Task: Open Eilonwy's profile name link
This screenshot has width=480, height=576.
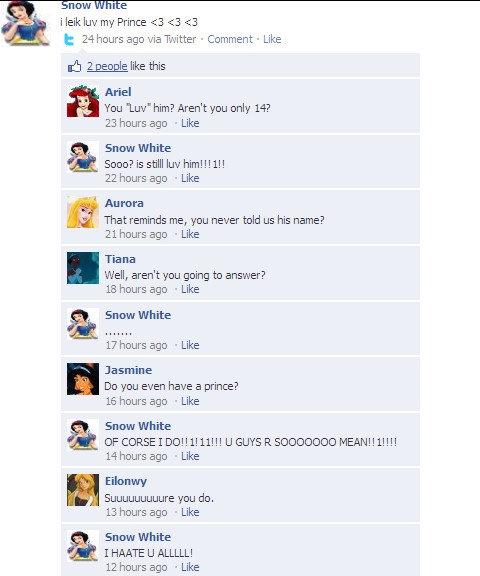Action: (x=126, y=481)
